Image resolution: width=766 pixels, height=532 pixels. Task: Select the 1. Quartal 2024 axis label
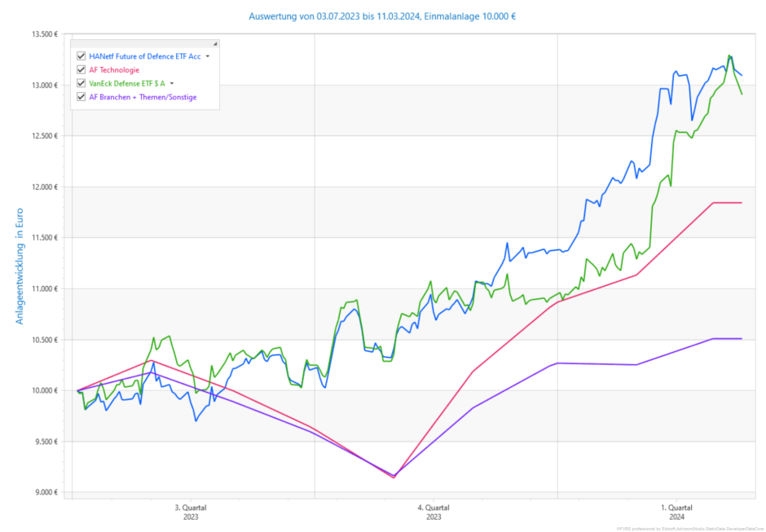[677, 512]
